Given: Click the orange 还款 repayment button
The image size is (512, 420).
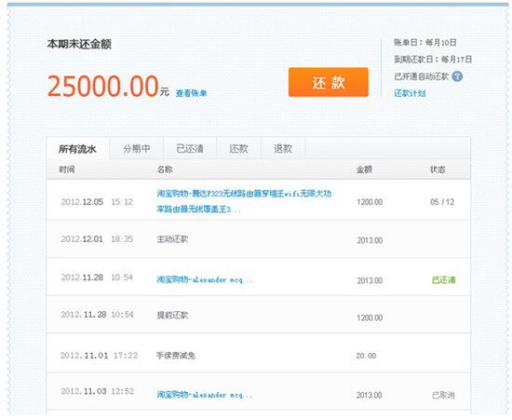Looking at the screenshot, I should click(x=329, y=82).
